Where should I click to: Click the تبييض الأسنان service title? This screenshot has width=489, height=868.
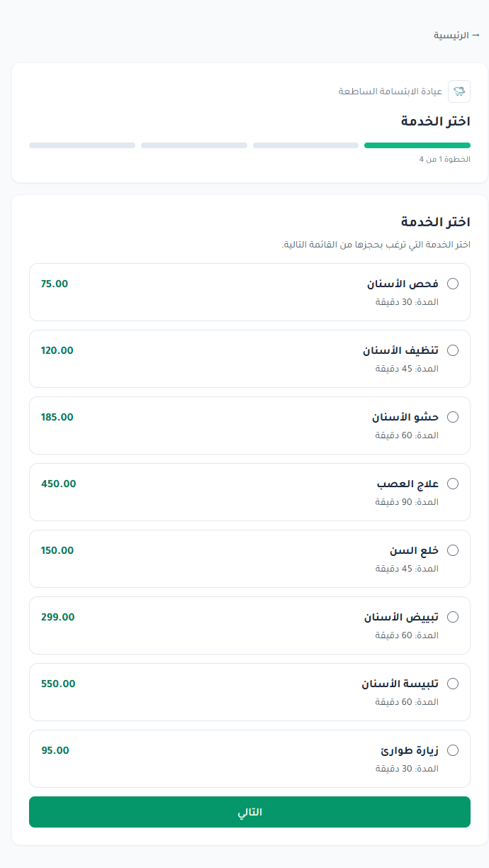tap(401, 617)
